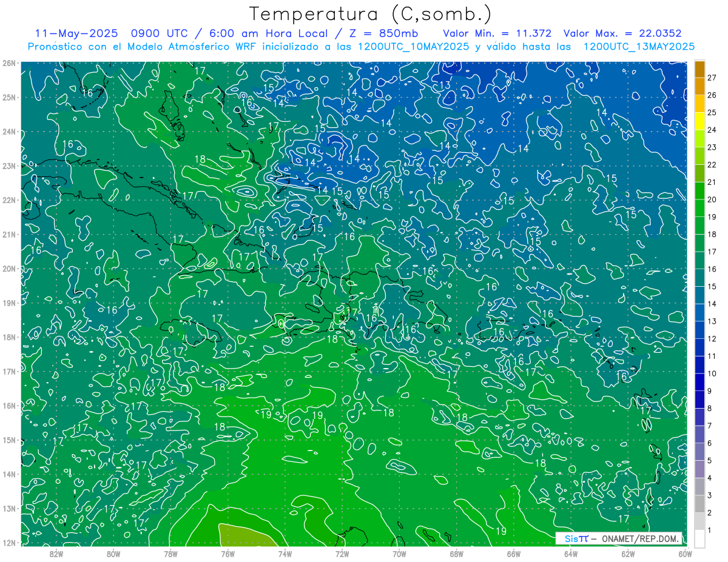The image size is (728, 562).
Task: Click the 60W longitude axis label
Action: [685, 554]
